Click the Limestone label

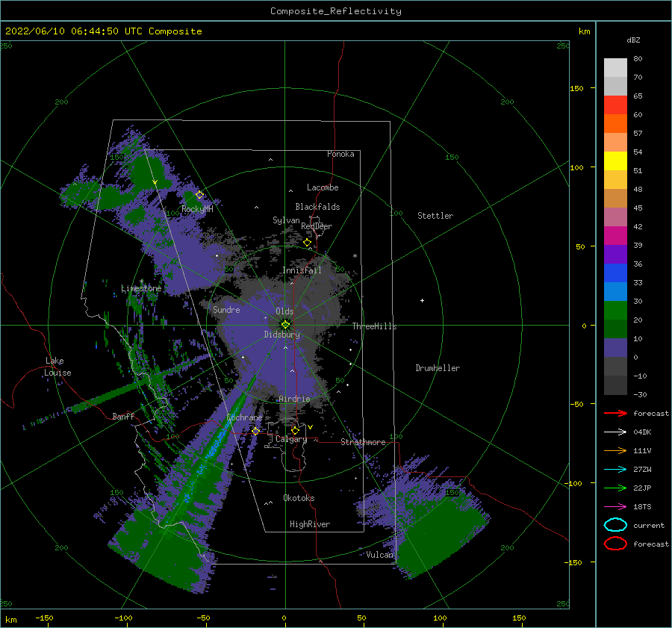click(x=141, y=288)
